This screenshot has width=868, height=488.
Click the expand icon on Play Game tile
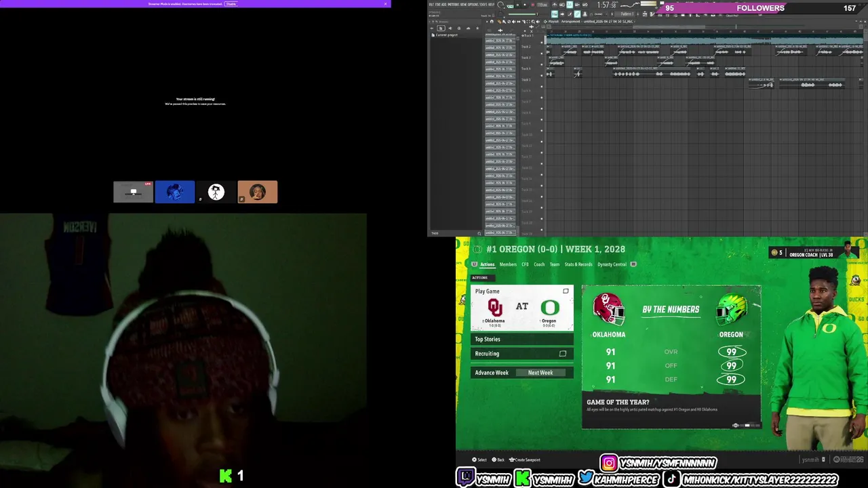click(x=566, y=291)
